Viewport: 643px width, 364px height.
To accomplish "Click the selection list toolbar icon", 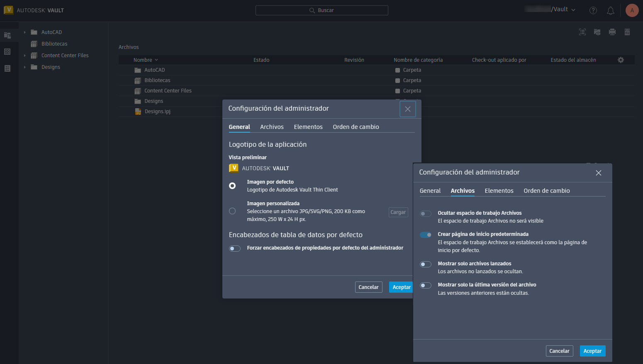I will coord(582,32).
